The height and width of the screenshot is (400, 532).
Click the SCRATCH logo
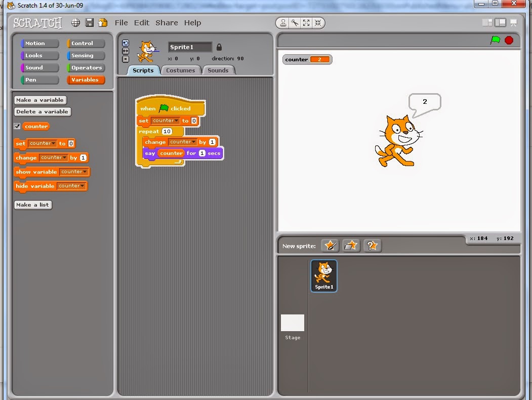pyautogui.click(x=37, y=23)
